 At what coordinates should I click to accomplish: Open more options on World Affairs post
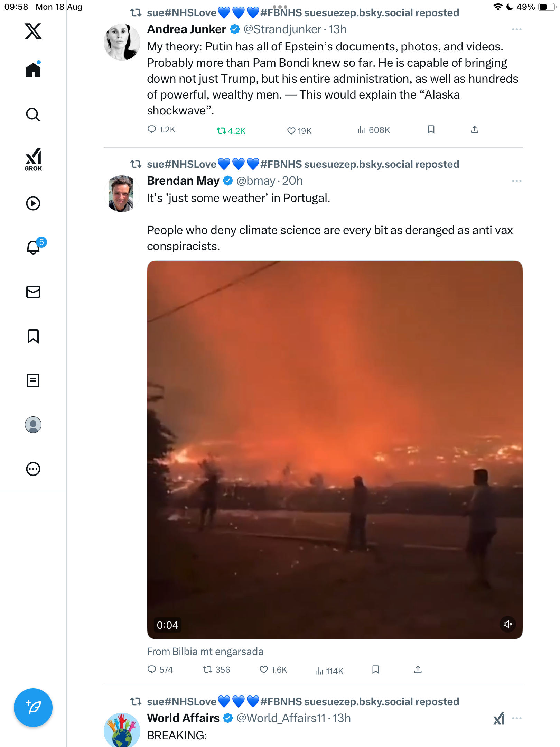[517, 718]
